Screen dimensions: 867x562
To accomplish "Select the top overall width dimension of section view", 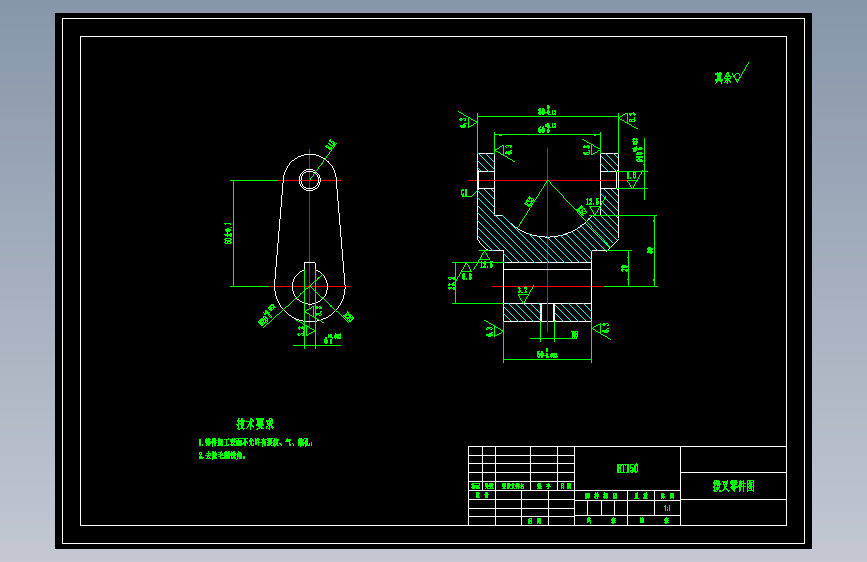I will click(x=547, y=112).
